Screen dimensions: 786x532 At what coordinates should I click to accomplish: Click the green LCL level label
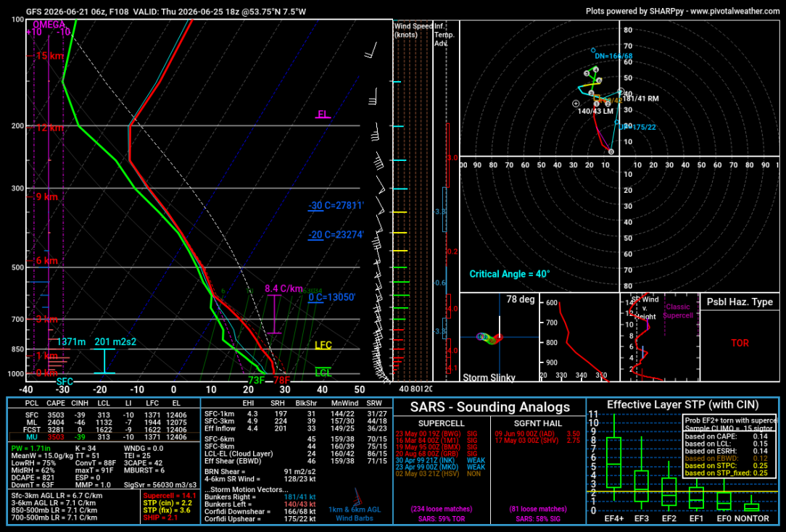click(323, 373)
